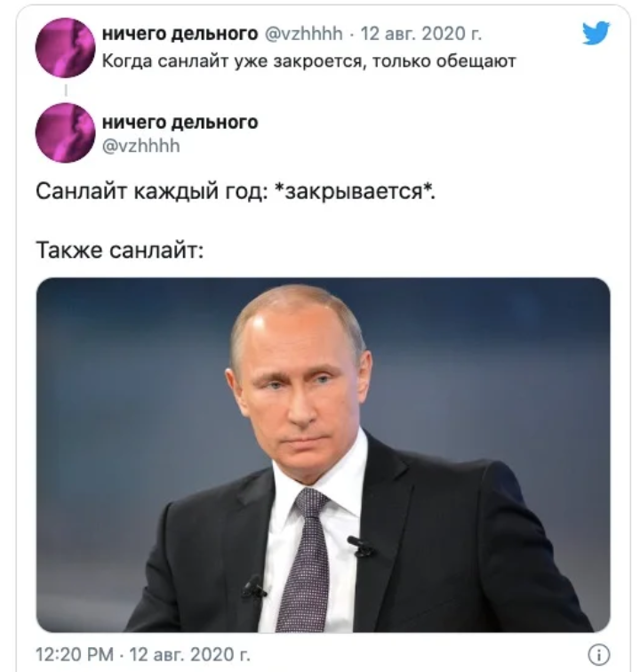Image resolution: width=640 pixels, height=672 pixels.
Task: Open the embedded photo of the man in a suit
Action: tap(323, 455)
